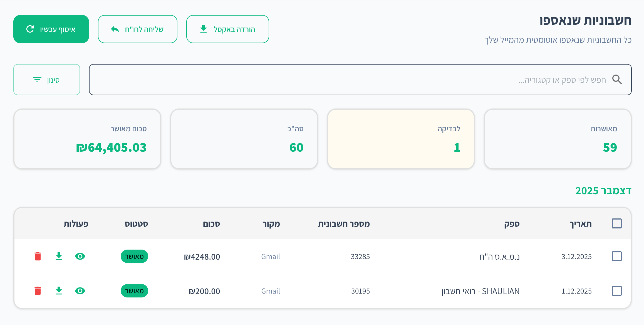Click הורדה באקסל Excel download button
Image resolution: width=644 pixels, height=325 pixels.
[x=228, y=29]
